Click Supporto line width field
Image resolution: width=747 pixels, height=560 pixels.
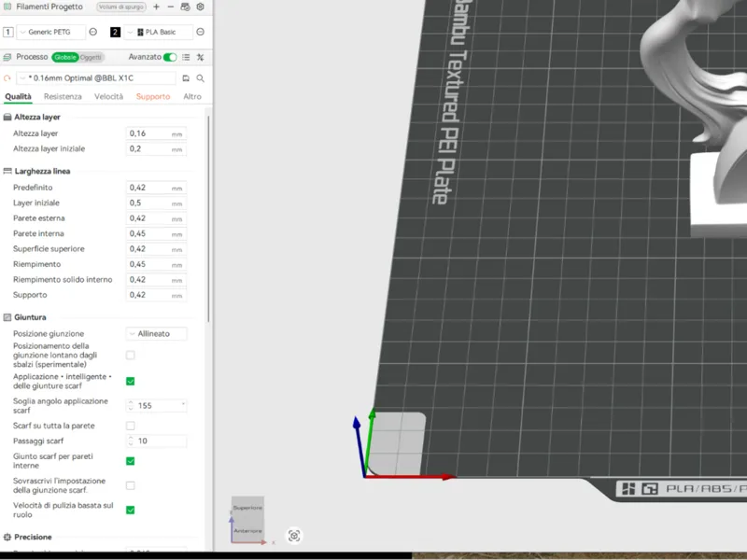156,295
